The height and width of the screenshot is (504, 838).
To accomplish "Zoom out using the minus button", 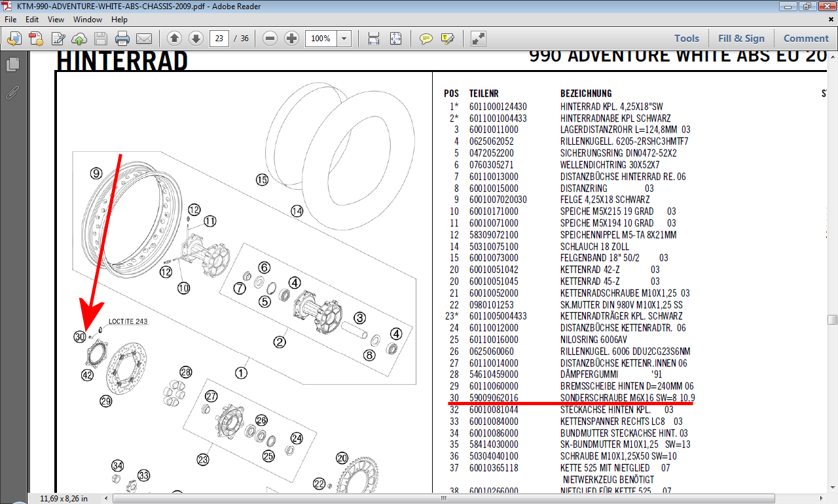I will coord(270,39).
